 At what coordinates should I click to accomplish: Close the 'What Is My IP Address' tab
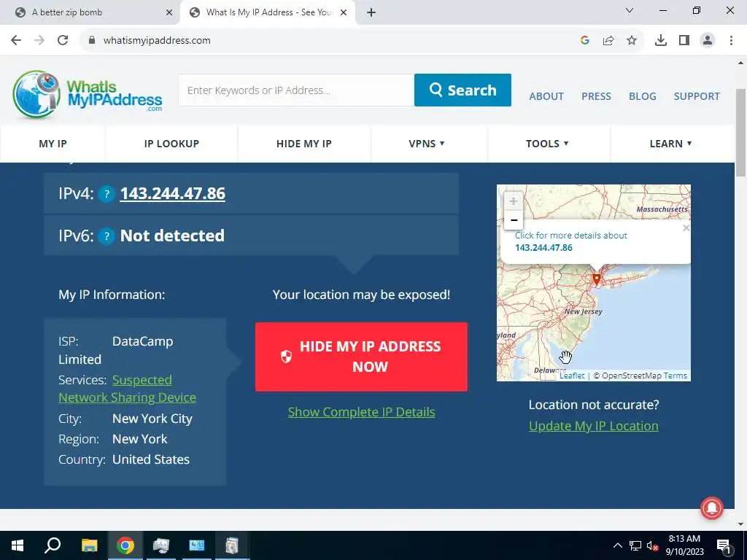(x=344, y=12)
